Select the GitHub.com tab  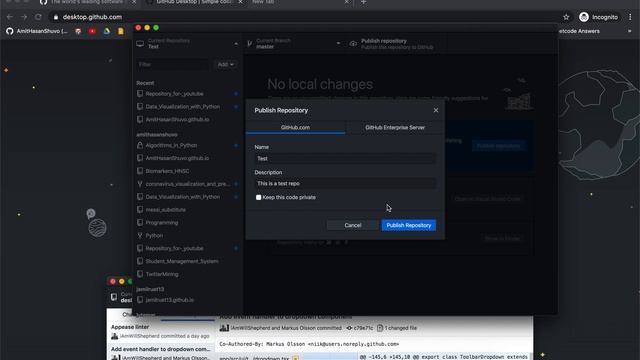(x=295, y=127)
